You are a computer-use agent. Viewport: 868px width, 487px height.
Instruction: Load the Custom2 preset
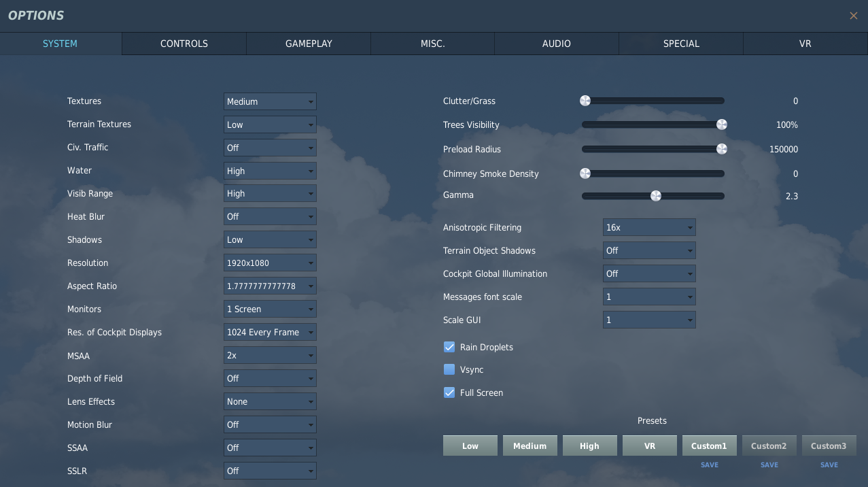[769, 446]
